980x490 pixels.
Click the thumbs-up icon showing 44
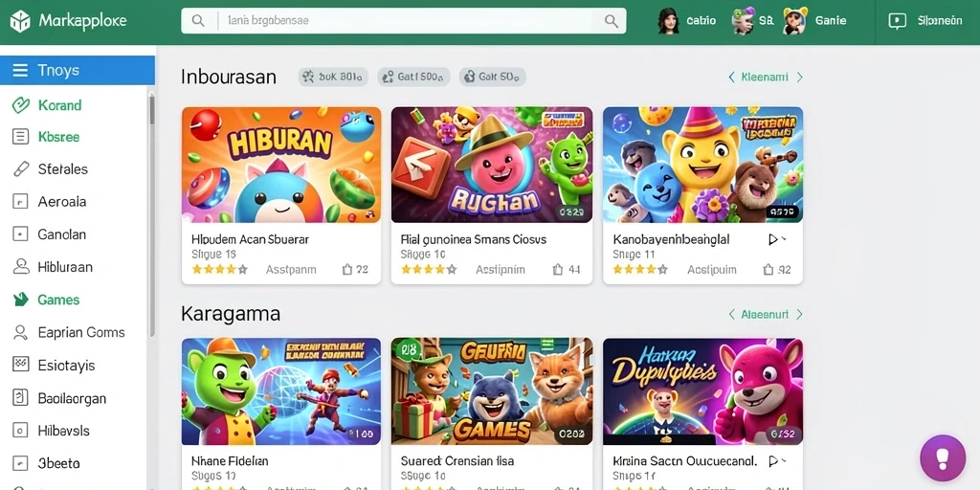pyautogui.click(x=558, y=269)
